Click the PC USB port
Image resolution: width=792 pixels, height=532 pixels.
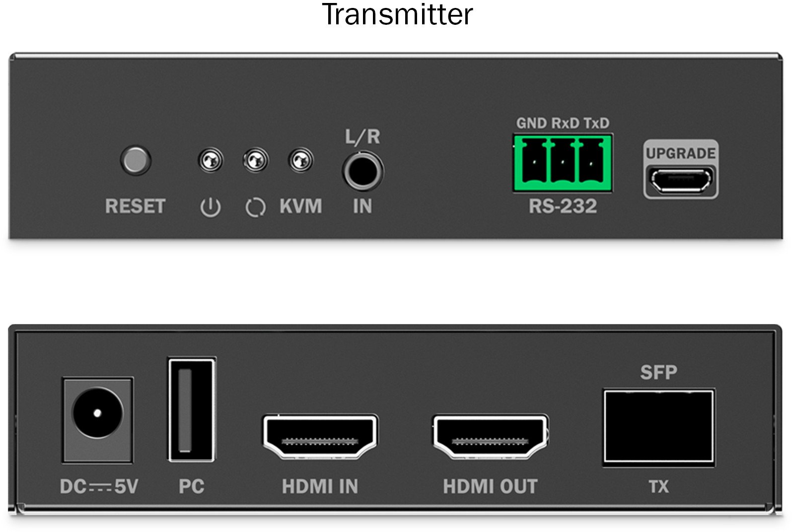pyautogui.click(x=192, y=410)
